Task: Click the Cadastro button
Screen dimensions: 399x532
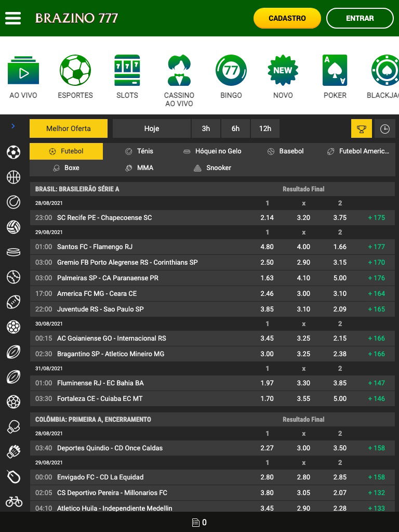Action: click(287, 18)
